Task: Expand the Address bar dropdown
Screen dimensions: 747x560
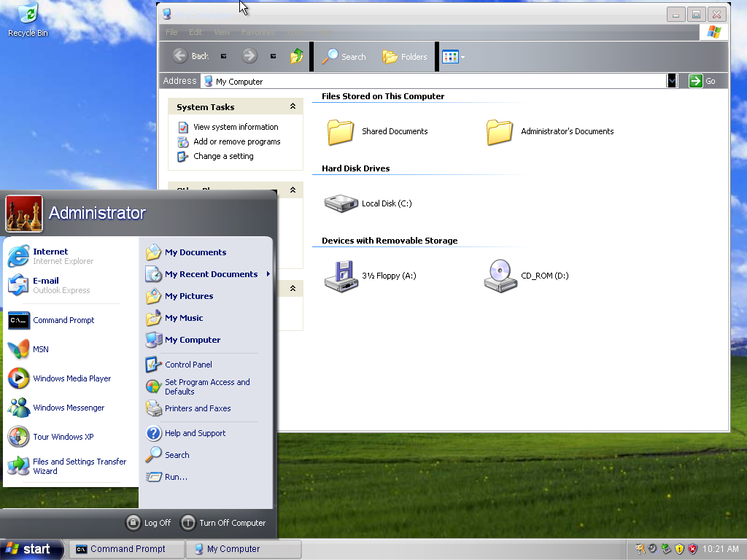Action: [672, 81]
